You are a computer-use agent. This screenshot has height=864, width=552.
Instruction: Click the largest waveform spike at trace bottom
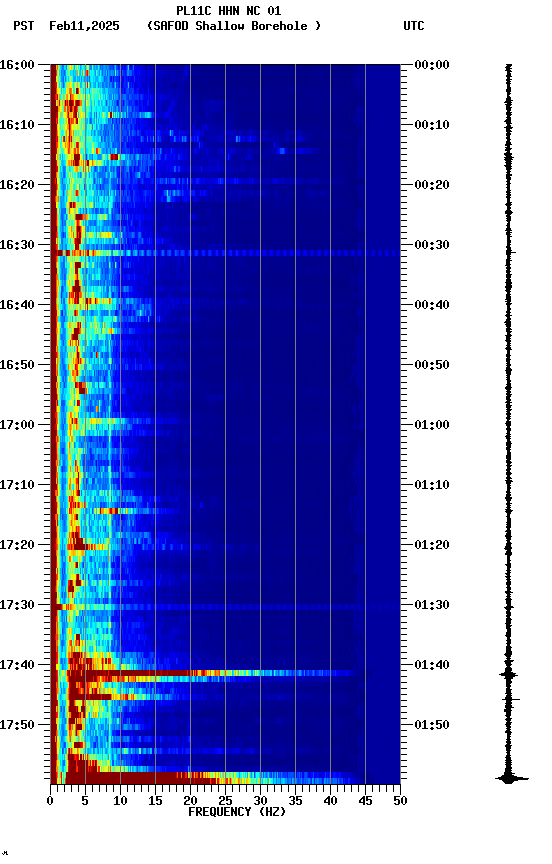click(x=510, y=779)
